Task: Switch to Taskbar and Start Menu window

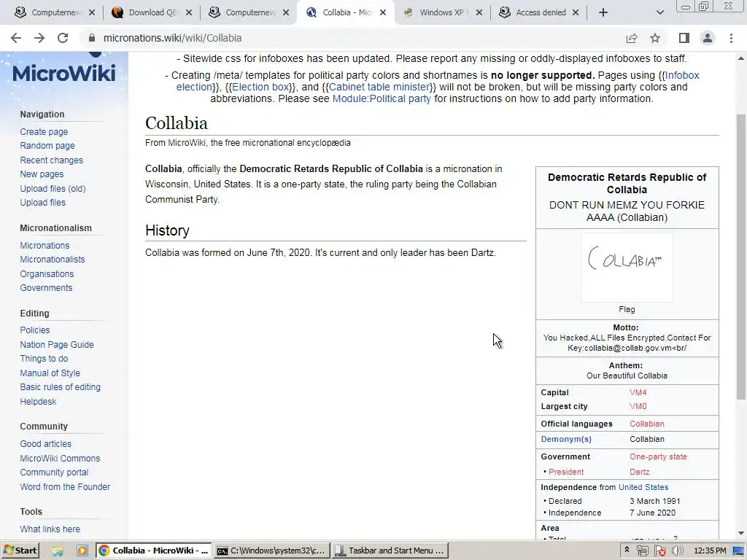Action: [390, 551]
